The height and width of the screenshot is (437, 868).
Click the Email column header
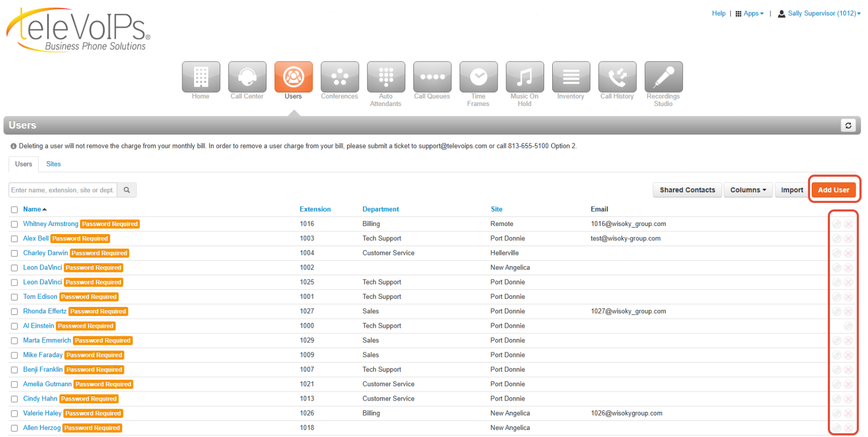[x=599, y=209]
